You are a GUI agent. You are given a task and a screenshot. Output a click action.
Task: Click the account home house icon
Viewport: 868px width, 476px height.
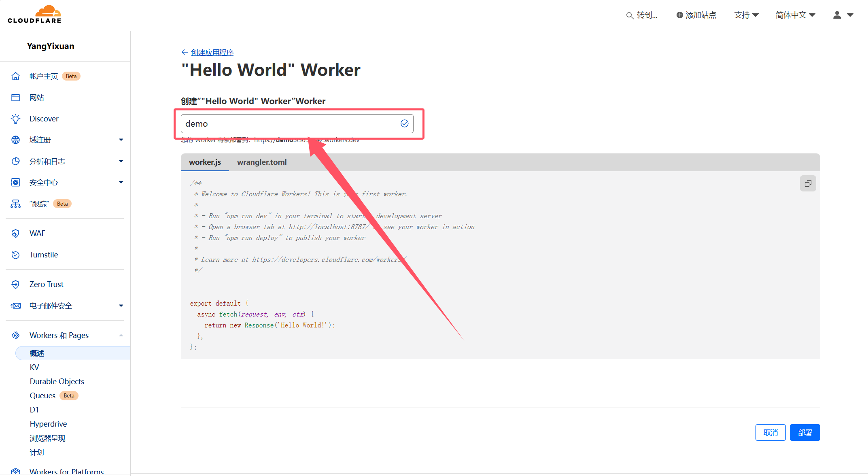pos(15,76)
